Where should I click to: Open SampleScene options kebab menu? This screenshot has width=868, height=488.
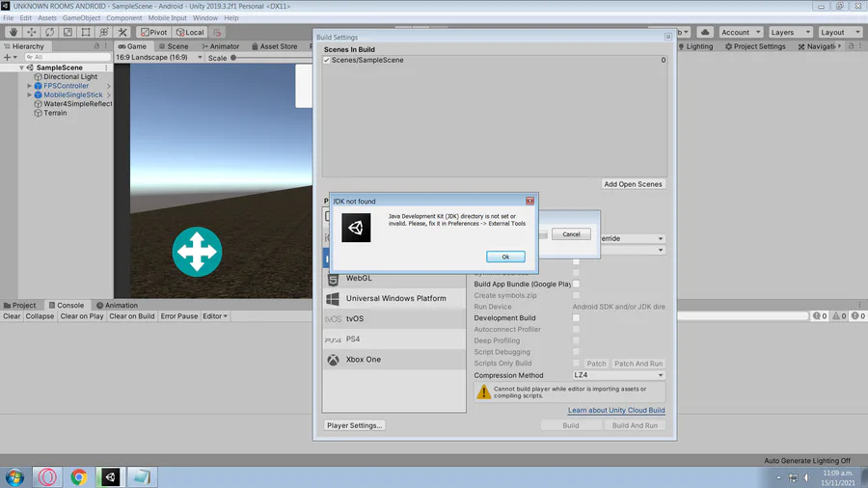[106, 68]
